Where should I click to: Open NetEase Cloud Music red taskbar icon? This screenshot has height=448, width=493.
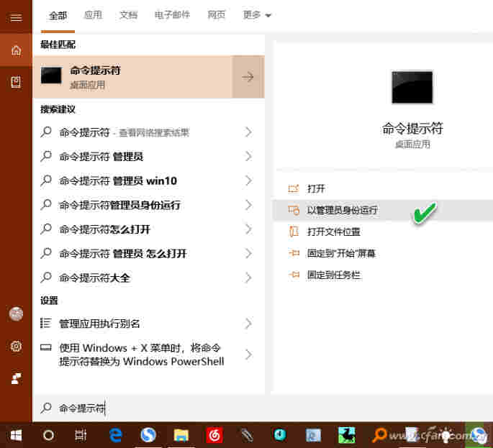pos(214,436)
